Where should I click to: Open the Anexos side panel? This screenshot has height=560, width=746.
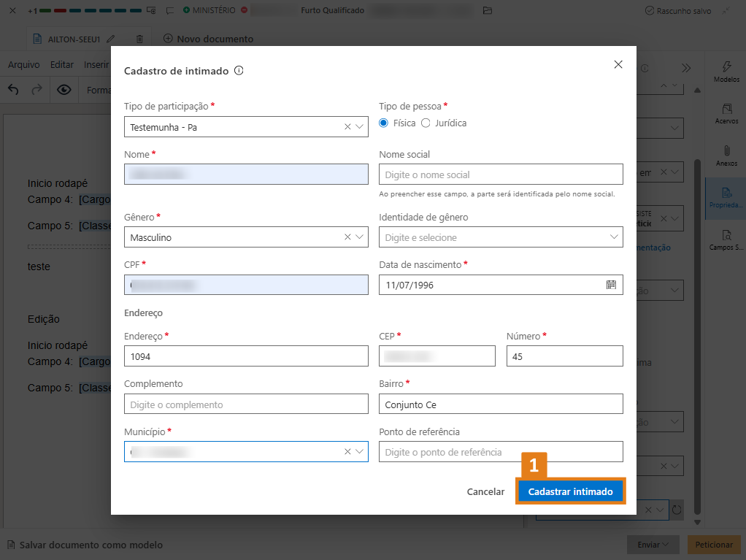click(x=726, y=156)
